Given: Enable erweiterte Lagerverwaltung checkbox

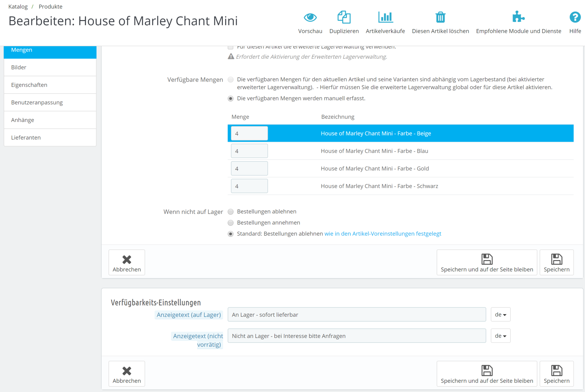Looking at the screenshot, I should [x=231, y=47].
